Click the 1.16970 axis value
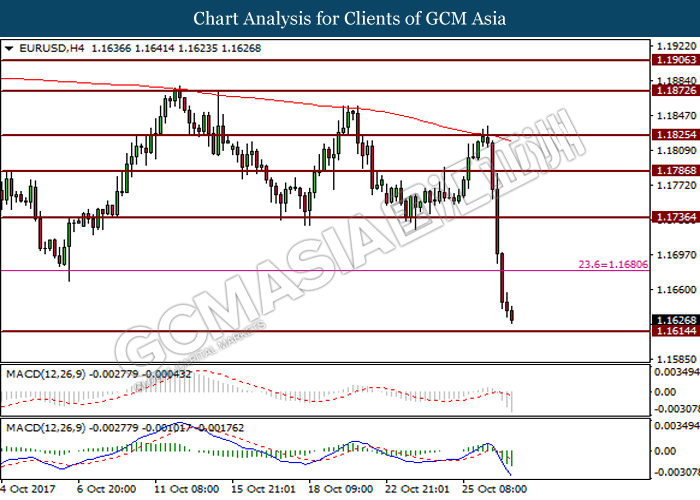The height and width of the screenshot is (500, 700). point(676,255)
